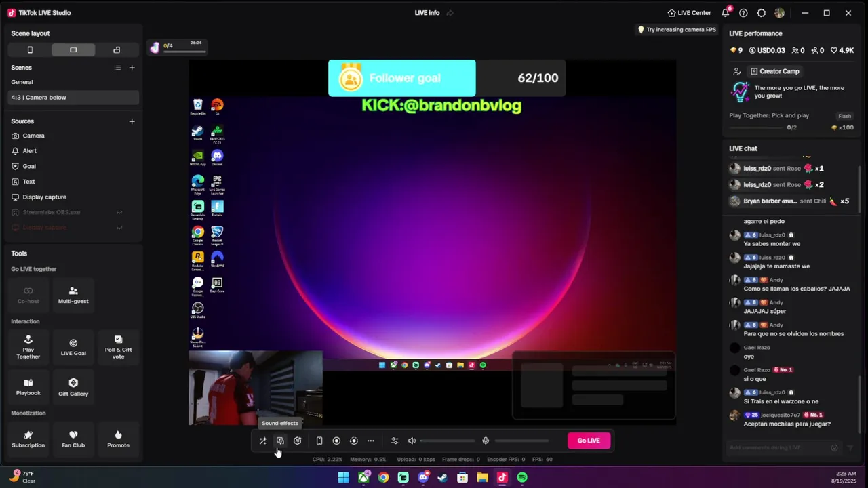This screenshot has height=488, width=868.
Task: Open the LIVE Goal tool
Action: point(73,347)
